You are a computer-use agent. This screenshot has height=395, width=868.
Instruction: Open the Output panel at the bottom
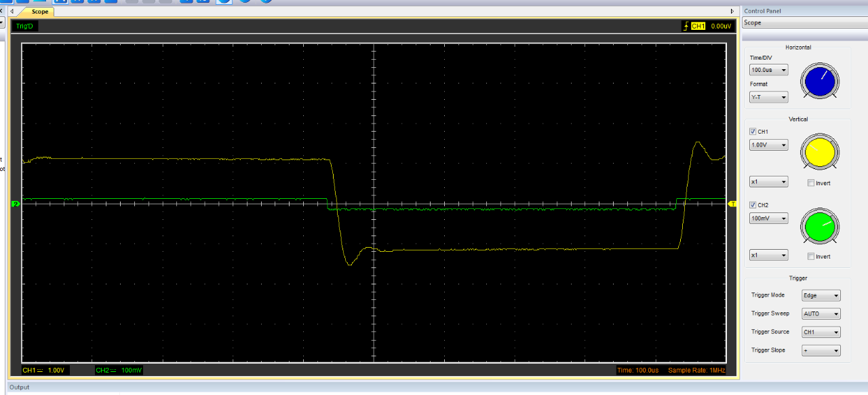point(20,388)
